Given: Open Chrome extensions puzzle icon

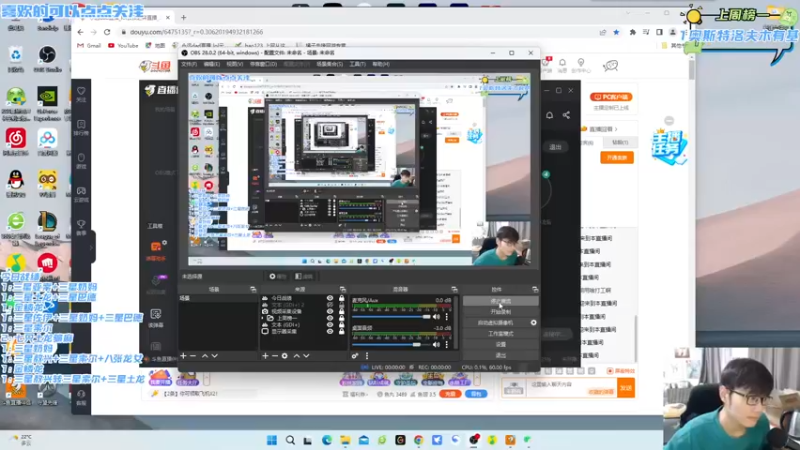Looking at the screenshot, I should tap(633, 32).
